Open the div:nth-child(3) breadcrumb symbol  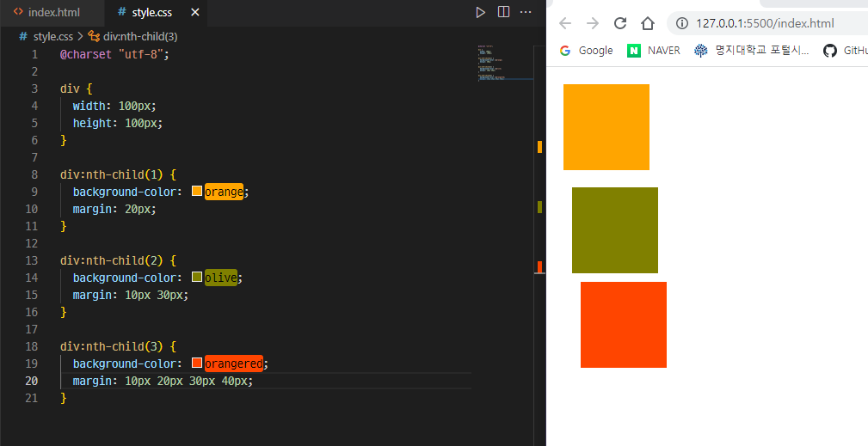[x=132, y=36]
